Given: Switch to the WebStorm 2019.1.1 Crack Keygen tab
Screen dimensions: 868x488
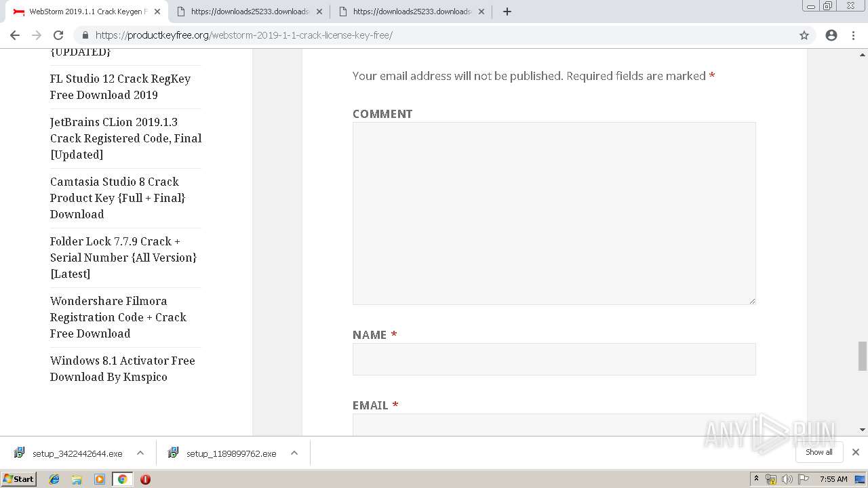Looking at the screenshot, I should pos(87,12).
